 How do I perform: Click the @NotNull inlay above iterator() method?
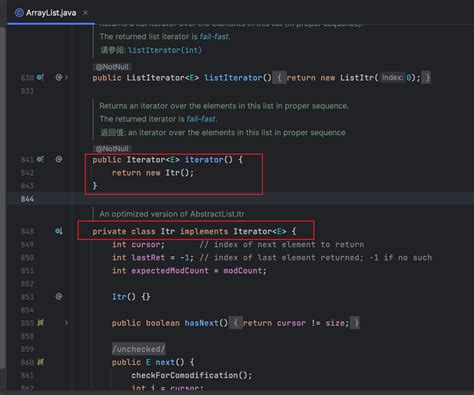112,149
